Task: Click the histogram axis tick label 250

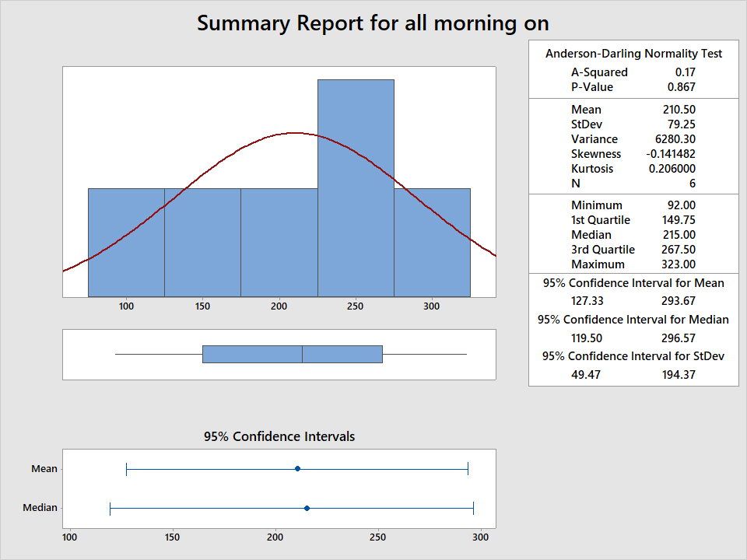Action: click(356, 306)
